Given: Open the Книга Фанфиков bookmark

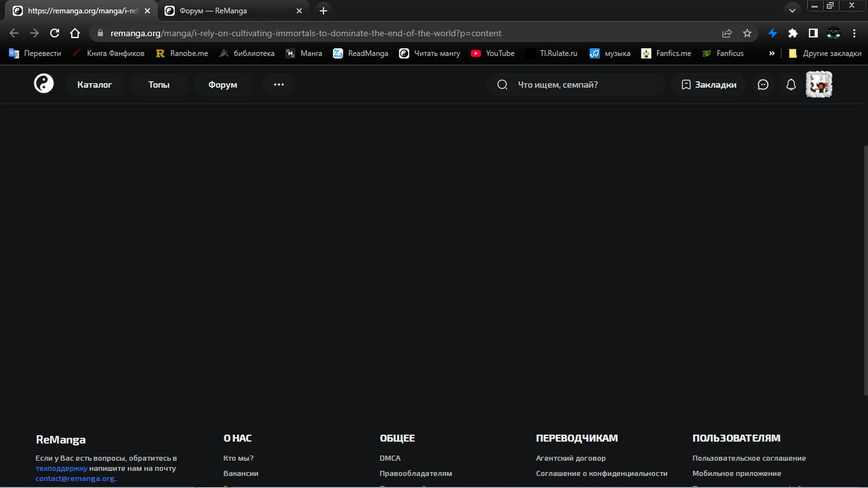Looking at the screenshot, I should coord(108,53).
